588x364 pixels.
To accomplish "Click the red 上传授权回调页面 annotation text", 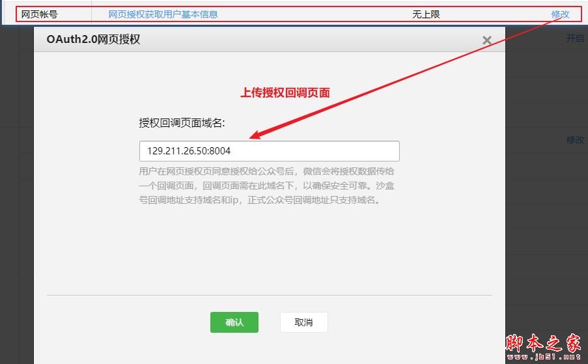I will 285,92.
